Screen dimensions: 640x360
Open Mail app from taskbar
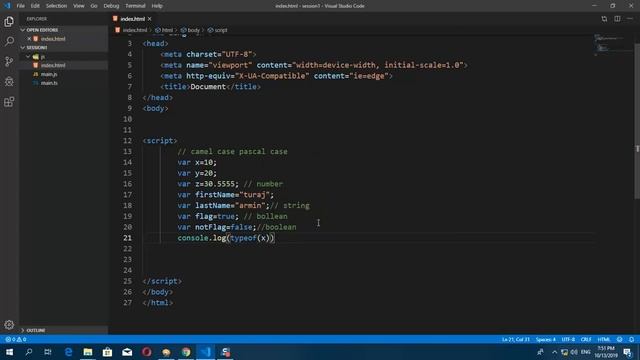pyautogui.click(x=127, y=352)
